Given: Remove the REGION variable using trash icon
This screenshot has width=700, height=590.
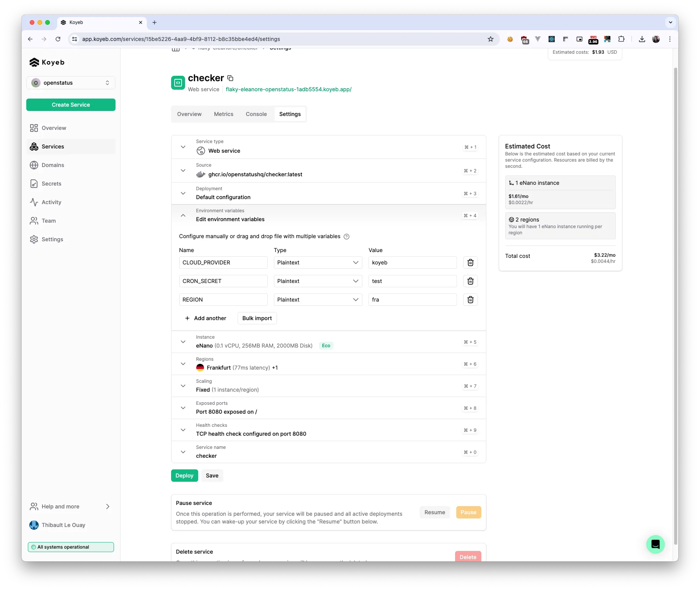Looking at the screenshot, I should click(x=470, y=300).
